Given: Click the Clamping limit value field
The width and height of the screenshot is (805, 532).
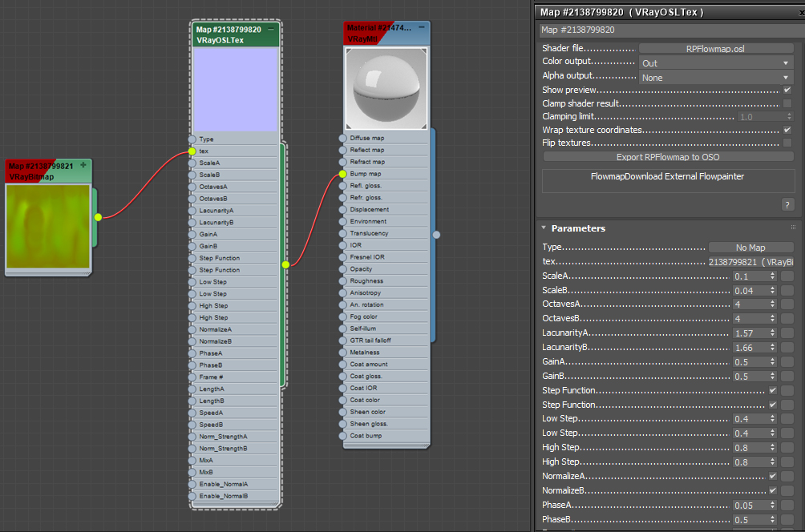Looking at the screenshot, I should [x=762, y=117].
